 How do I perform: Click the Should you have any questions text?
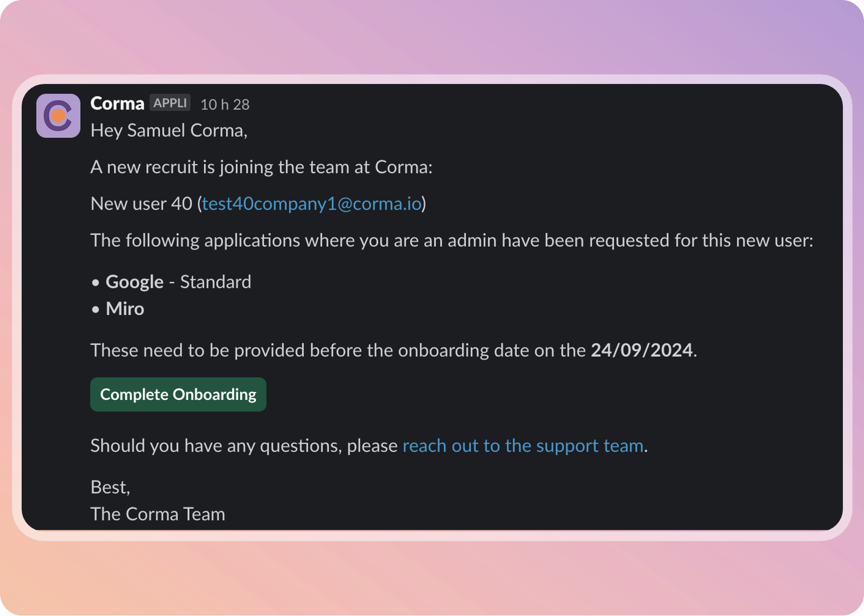click(x=244, y=446)
